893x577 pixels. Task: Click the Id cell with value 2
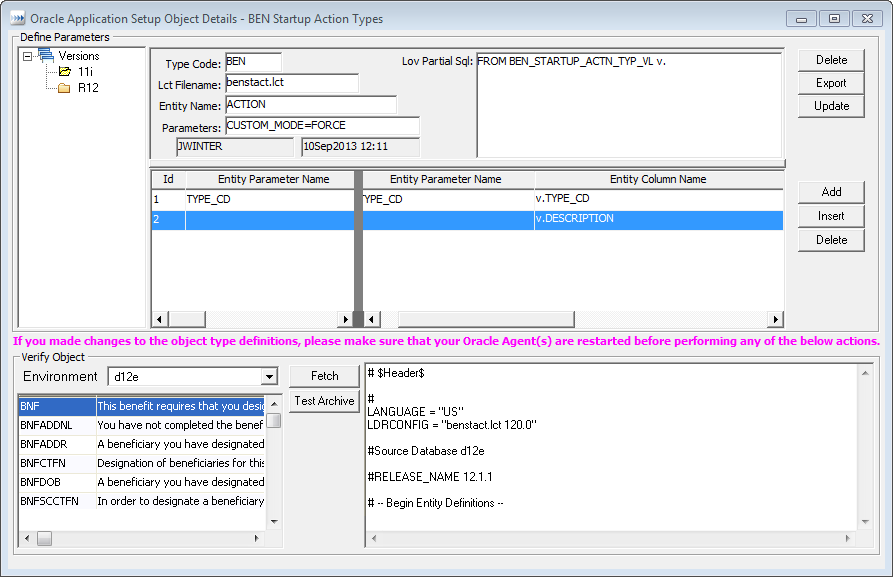tap(169, 220)
